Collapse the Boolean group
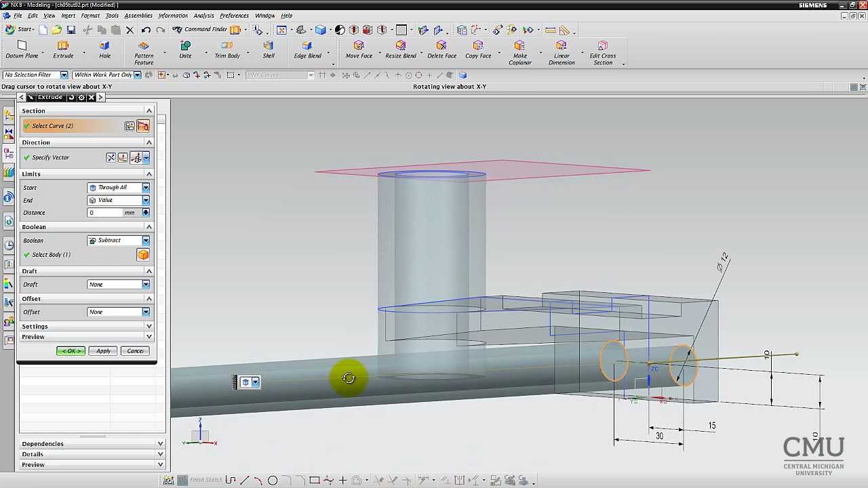 click(x=149, y=226)
